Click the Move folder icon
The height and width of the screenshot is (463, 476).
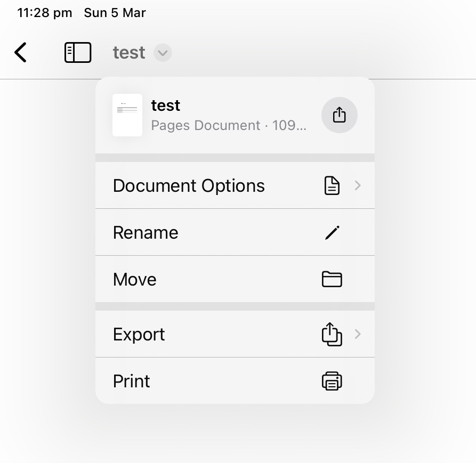pos(332,279)
